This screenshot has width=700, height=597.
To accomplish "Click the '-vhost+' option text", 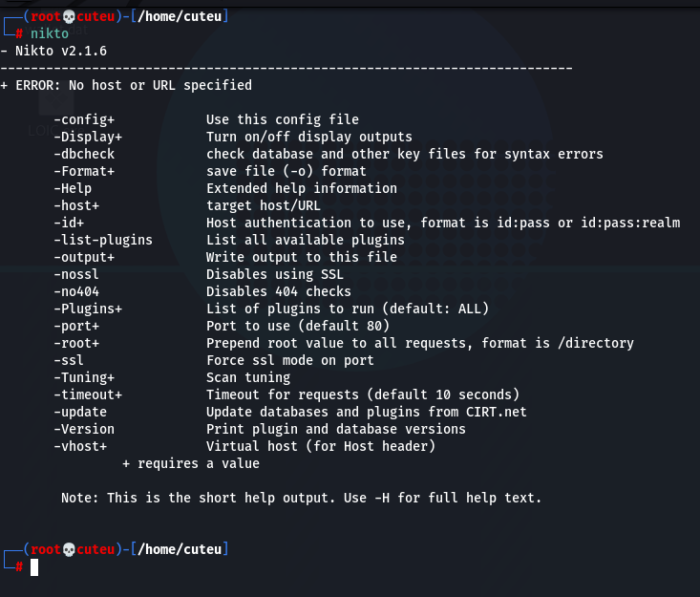I will point(80,446).
